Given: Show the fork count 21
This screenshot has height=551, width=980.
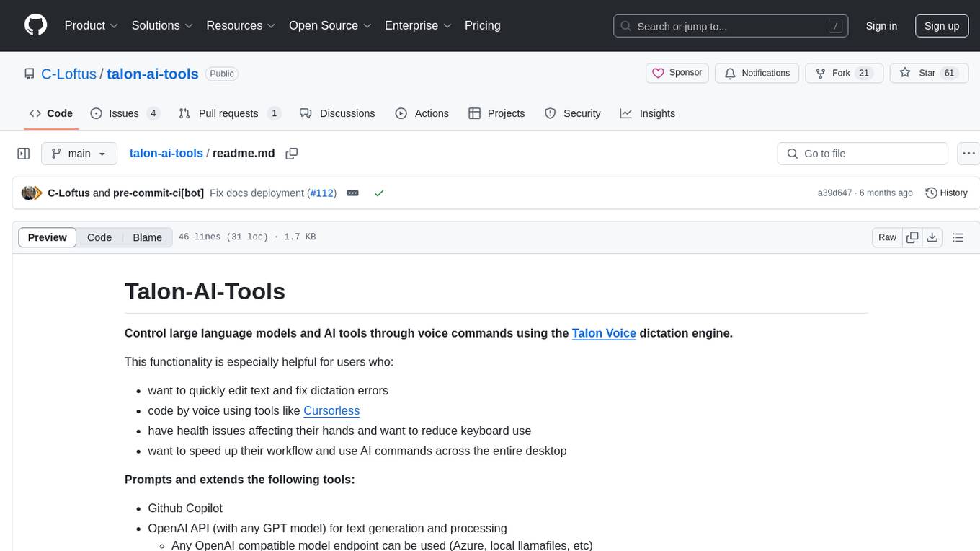Looking at the screenshot, I should (865, 73).
